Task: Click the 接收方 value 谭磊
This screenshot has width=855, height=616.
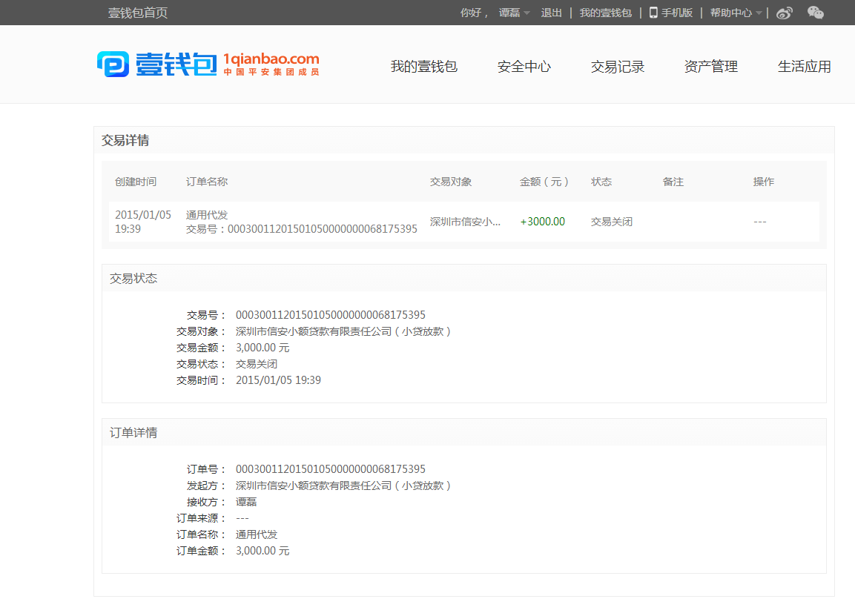Action: (246, 502)
